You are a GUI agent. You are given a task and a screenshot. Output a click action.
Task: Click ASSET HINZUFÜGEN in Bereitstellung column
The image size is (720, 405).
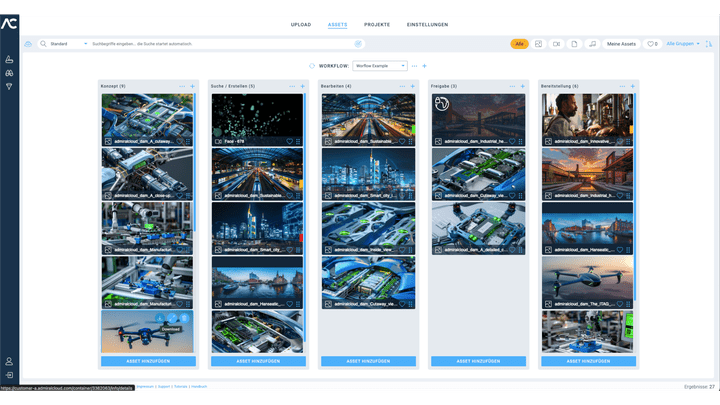click(x=588, y=361)
